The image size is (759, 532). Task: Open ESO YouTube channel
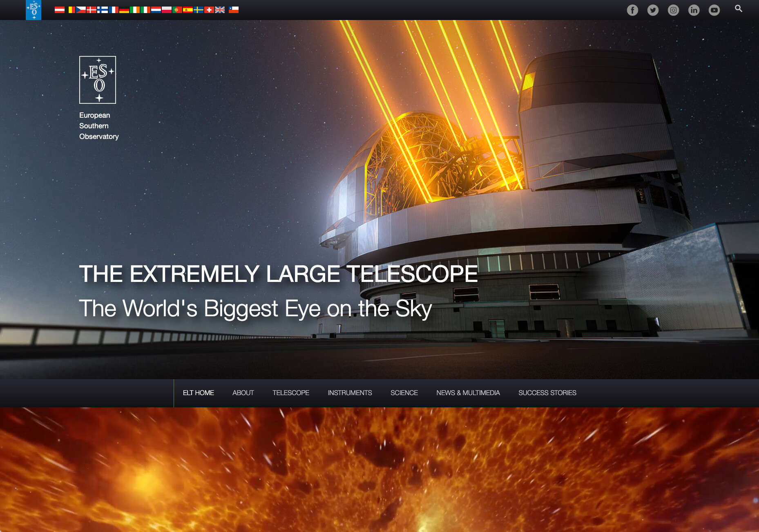[x=714, y=10]
